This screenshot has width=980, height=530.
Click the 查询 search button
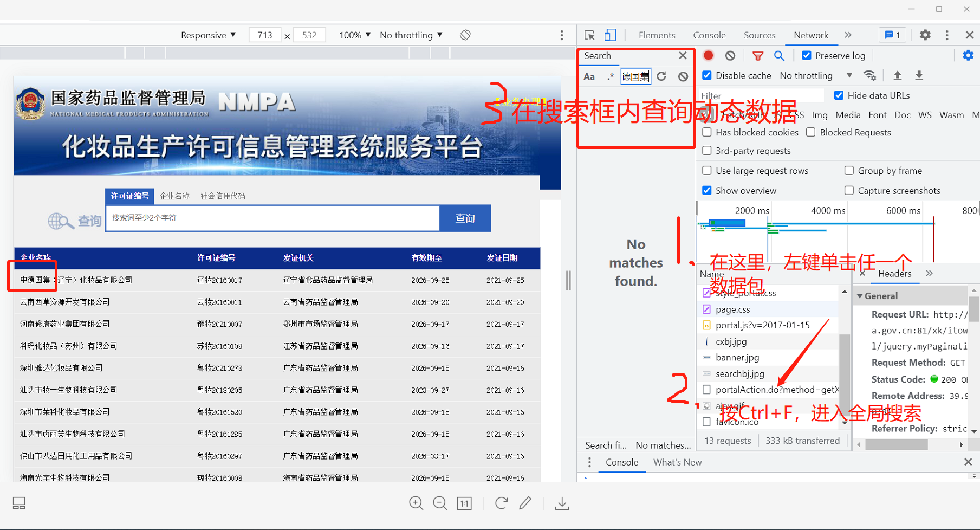pyautogui.click(x=465, y=218)
